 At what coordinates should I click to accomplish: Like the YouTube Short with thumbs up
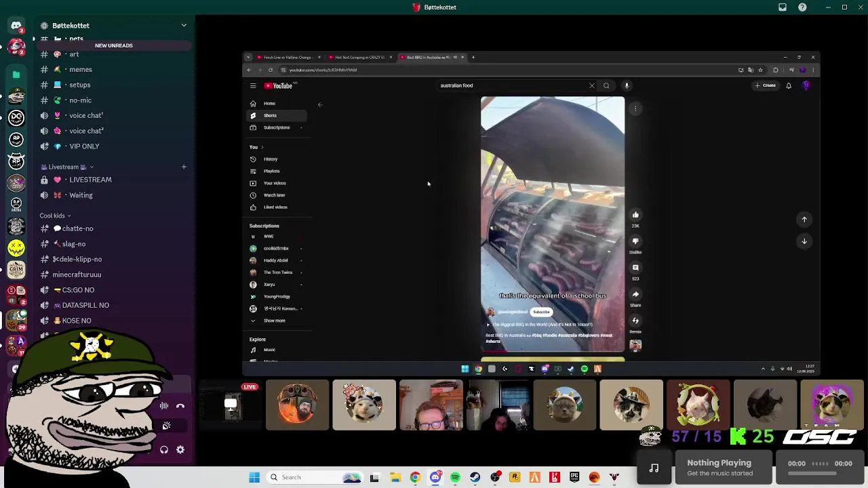click(x=635, y=215)
